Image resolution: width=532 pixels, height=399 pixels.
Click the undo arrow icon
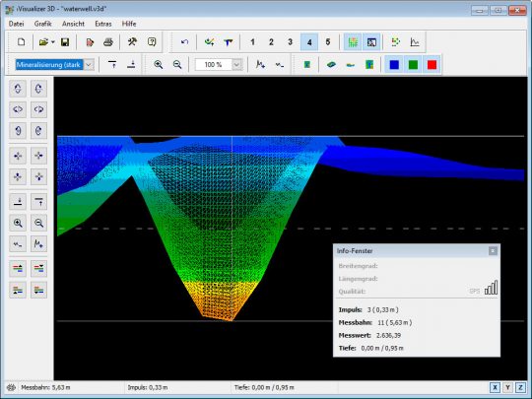point(184,42)
